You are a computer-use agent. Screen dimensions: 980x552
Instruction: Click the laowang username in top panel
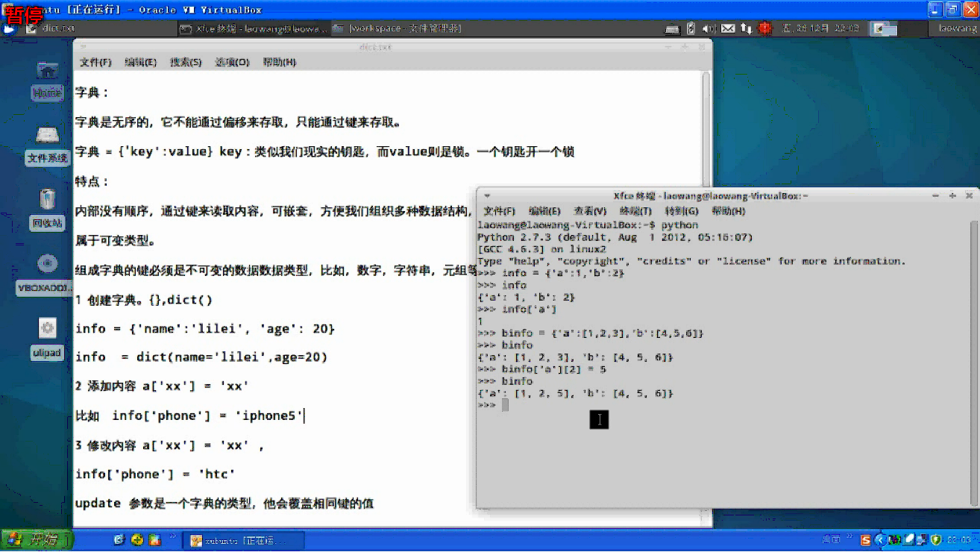(956, 28)
